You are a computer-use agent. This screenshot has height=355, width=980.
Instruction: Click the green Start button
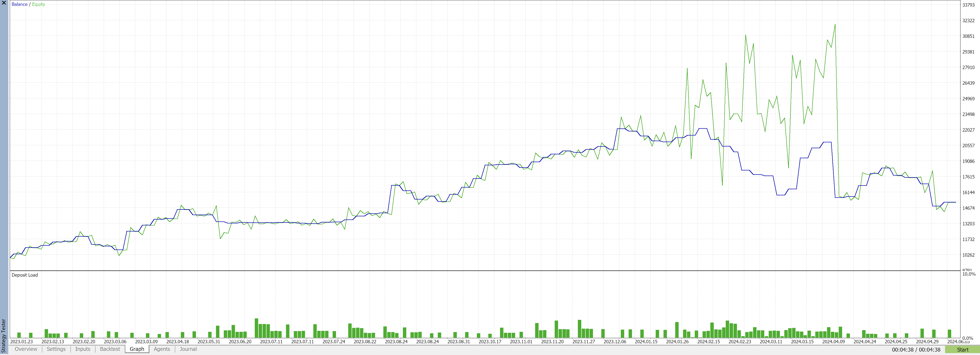point(962,350)
